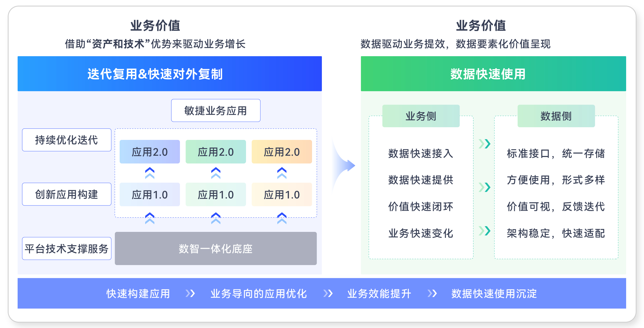This screenshot has width=644, height=328.
Task: Click the up chevrons above orange 应用1.0
Action: point(282,173)
